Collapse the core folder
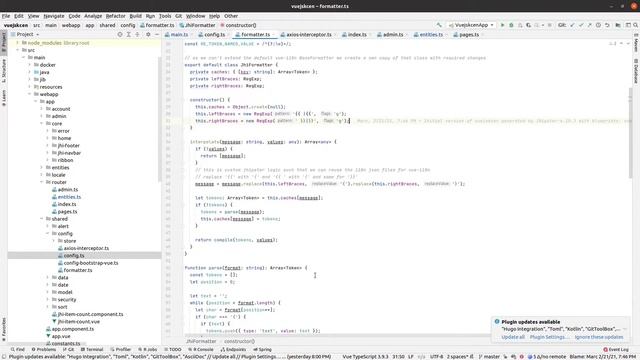The width and height of the screenshot is (640, 360). (42, 124)
